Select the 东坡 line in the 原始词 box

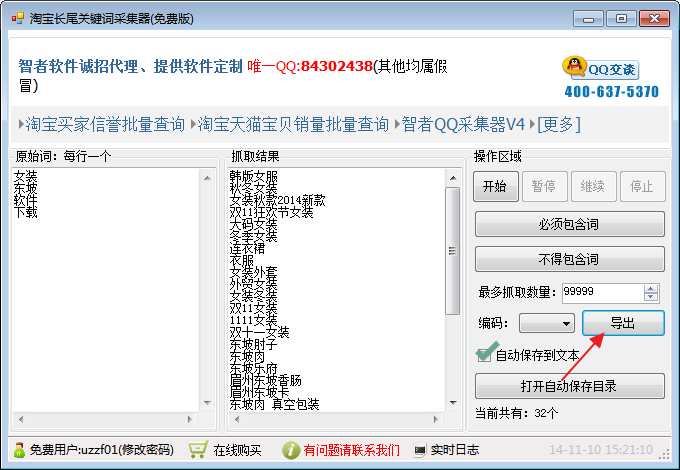(25, 189)
